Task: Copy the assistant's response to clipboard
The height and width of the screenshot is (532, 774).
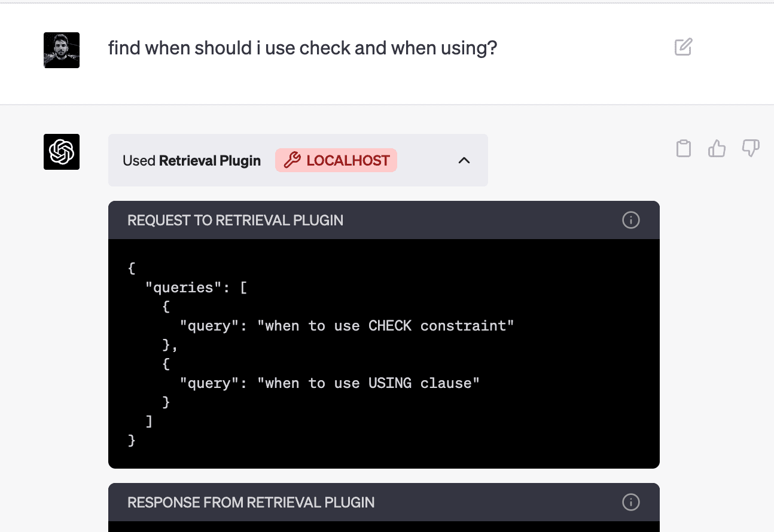Action: point(684,148)
